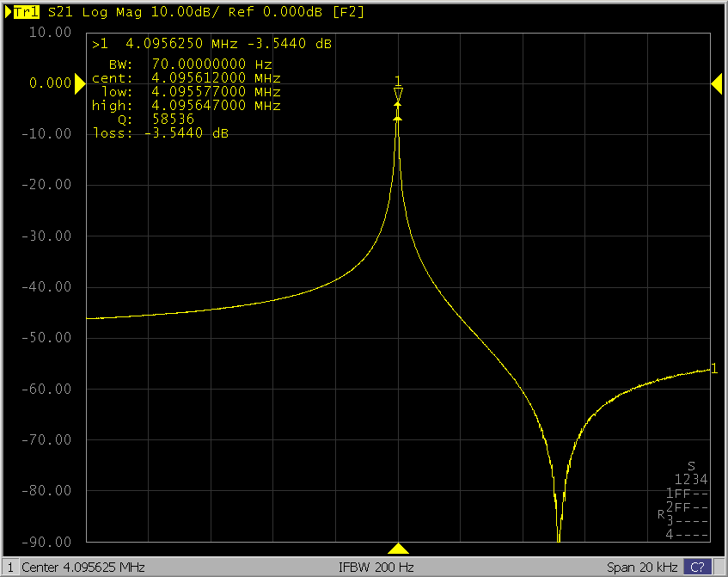Click the trace end label 1 on right edge
The height and width of the screenshot is (577, 728).
(713, 369)
